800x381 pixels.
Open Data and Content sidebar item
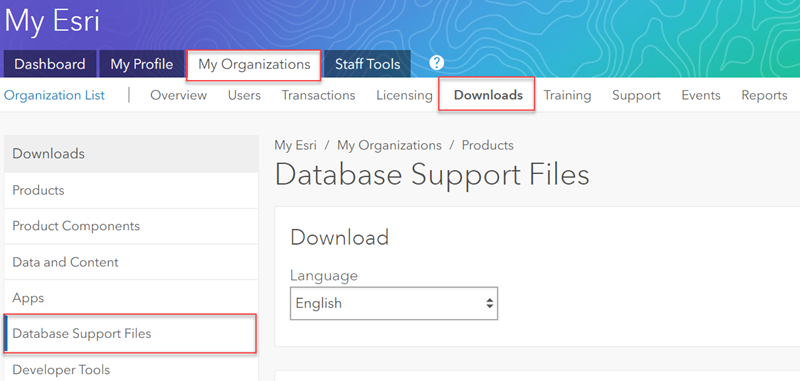(x=131, y=262)
